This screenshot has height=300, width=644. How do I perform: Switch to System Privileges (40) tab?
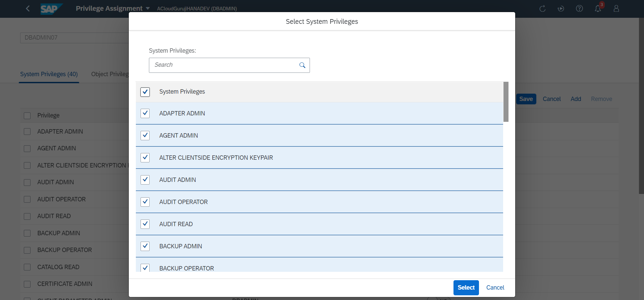49,74
